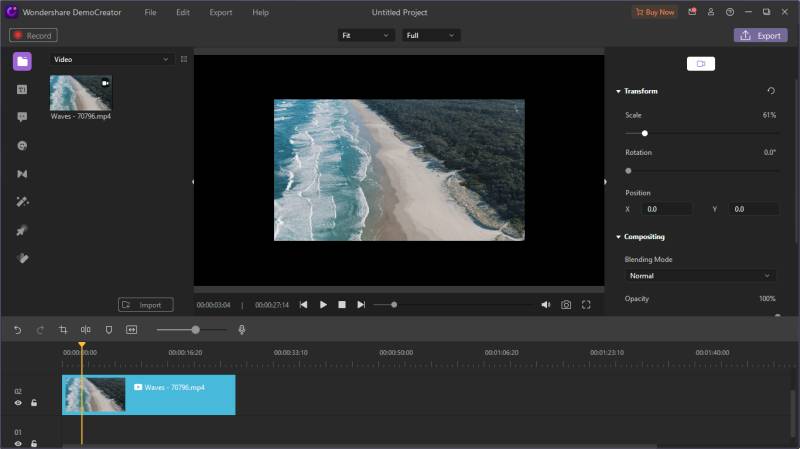
Task: Collapse the left panel with arrow handle
Action: (x=193, y=182)
